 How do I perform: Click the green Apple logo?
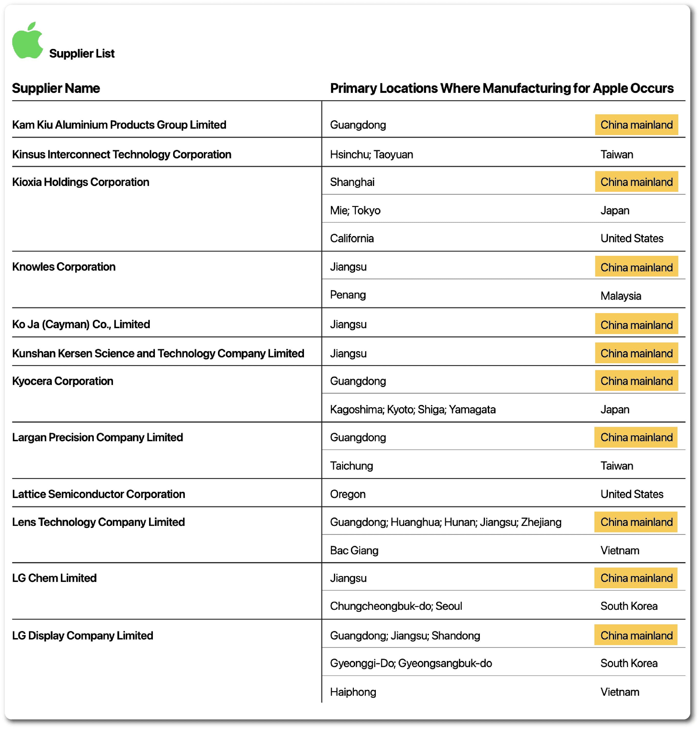[x=27, y=41]
